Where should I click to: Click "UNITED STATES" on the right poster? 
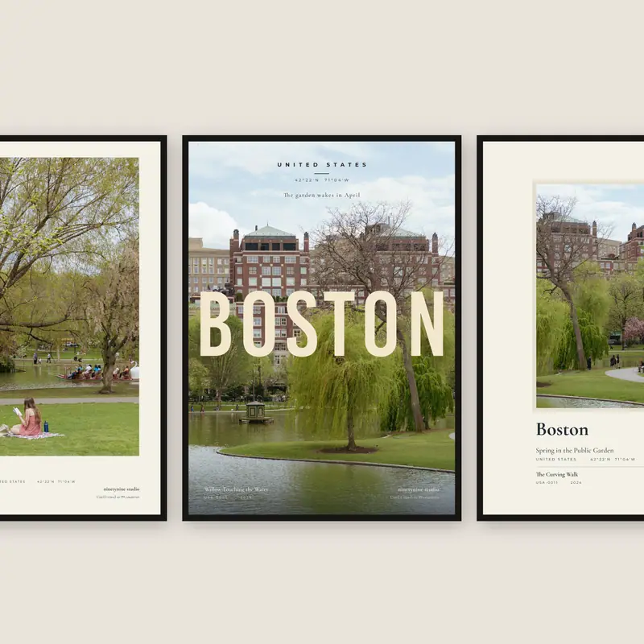tap(556, 459)
